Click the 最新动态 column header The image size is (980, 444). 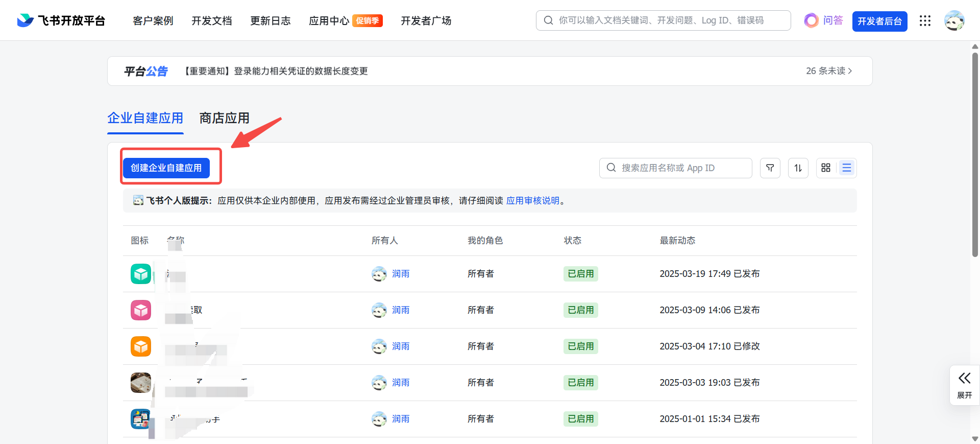pyautogui.click(x=677, y=241)
